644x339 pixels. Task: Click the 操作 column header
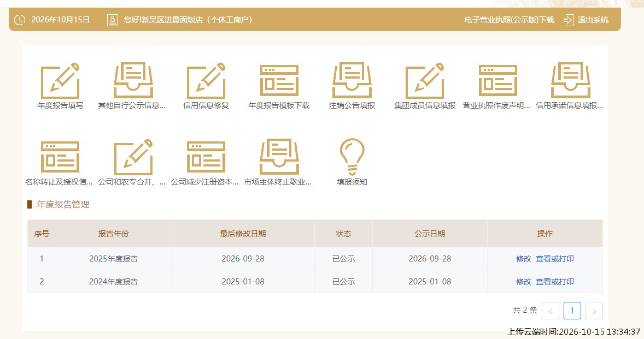coord(545,234)
